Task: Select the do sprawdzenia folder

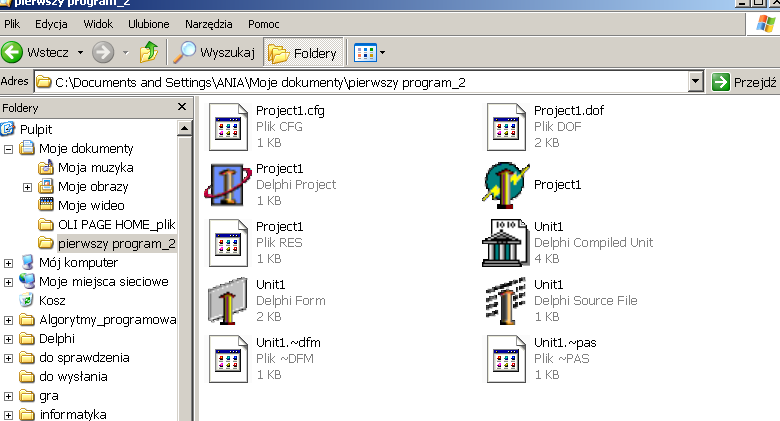Action: point(84,357)
